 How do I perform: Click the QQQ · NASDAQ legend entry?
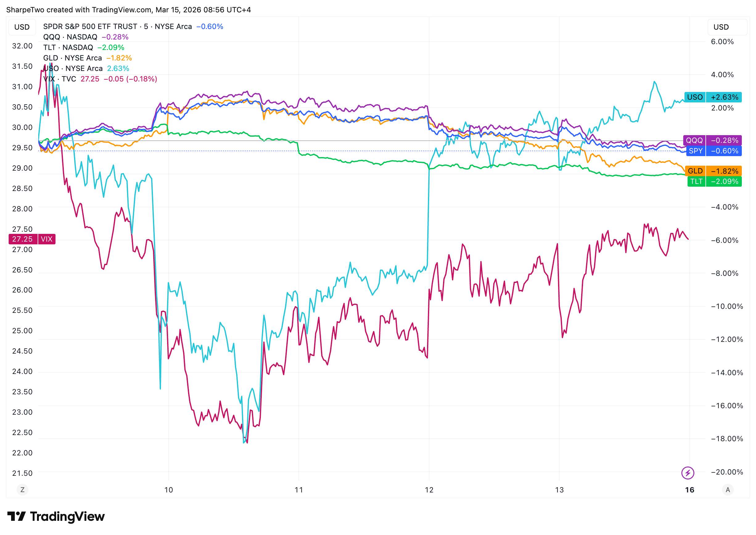pyautogui.click(x=70, y=37)
